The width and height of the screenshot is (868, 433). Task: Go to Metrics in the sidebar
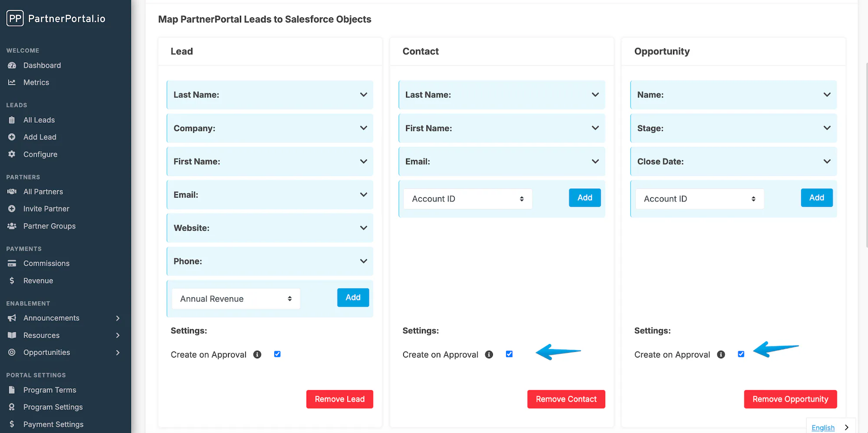36,82
